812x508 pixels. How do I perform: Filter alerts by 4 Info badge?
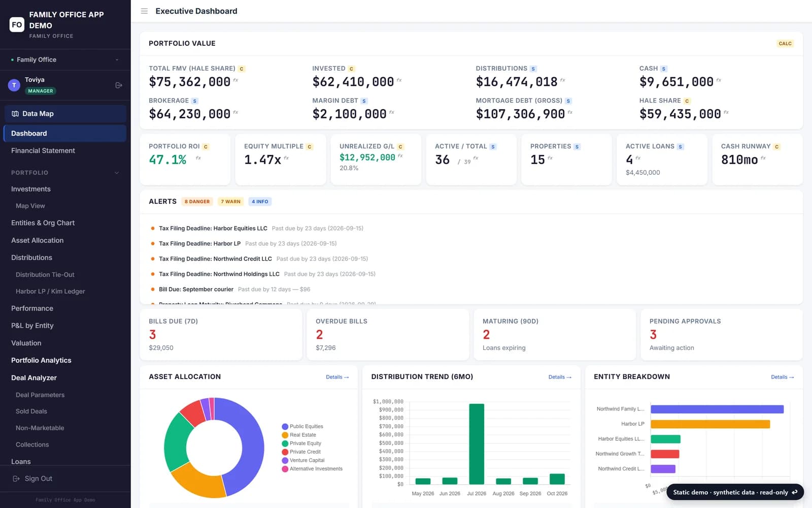coord(260,202)
